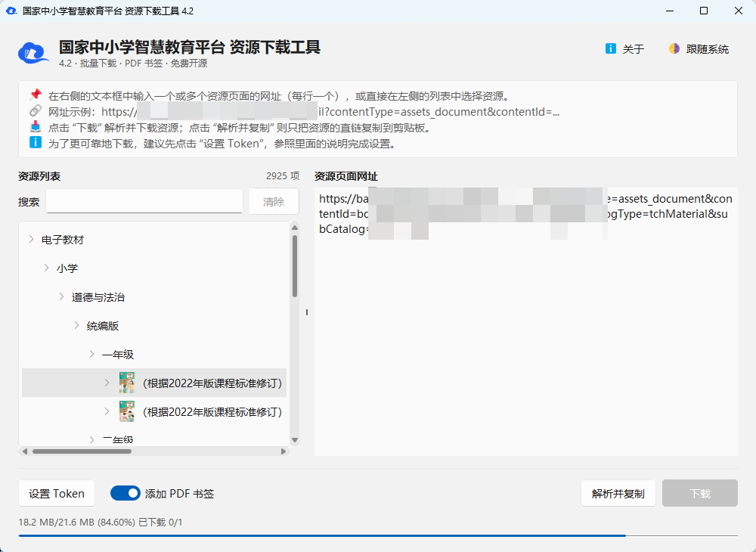This screenshot has width=756, height=552.
Task: Expand the 小学 tree node
Action: tap(46, 268)
